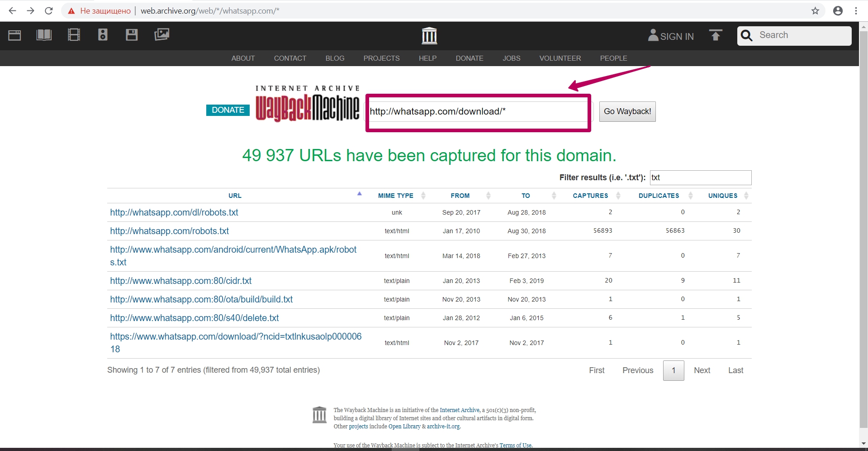Open the download/?ncid=txtlnkusaolp link
The height and width of the screenshot is (451, 868).
pyautogui.click(x=236, y=343)
